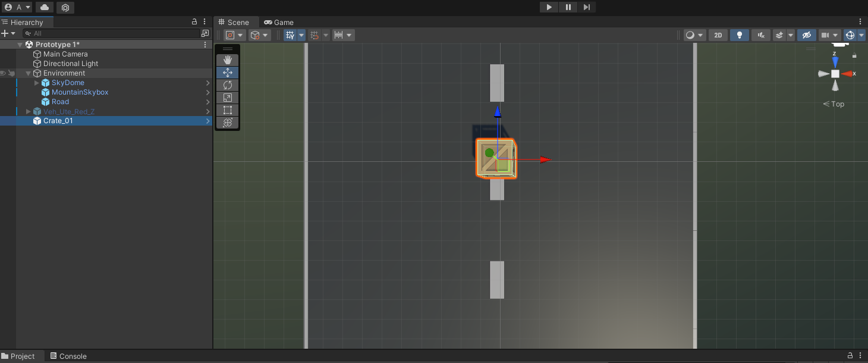This screenshot has height=363, width=868.
Task: Toggle scene audio mute
Action: (760, 35)
